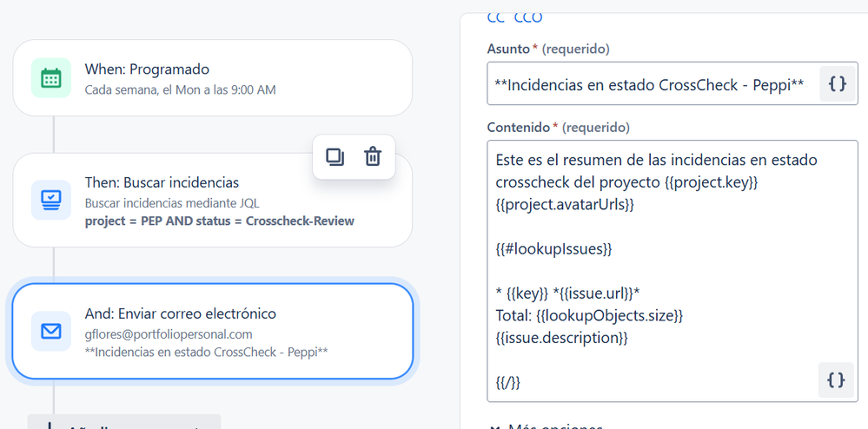The height and width of the screenshot is (429, 868).
Task: Click the Contenido field label
Action: (x=518, y=128)
